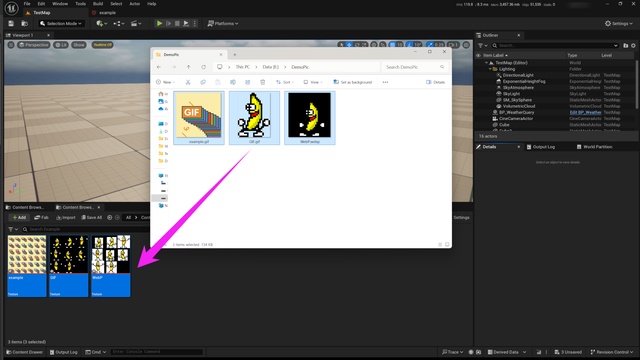Screen dimensions: 640x360
Task: Open the Content Drawer from status bar
Action: pyautogui.click(x=24, y=352)
